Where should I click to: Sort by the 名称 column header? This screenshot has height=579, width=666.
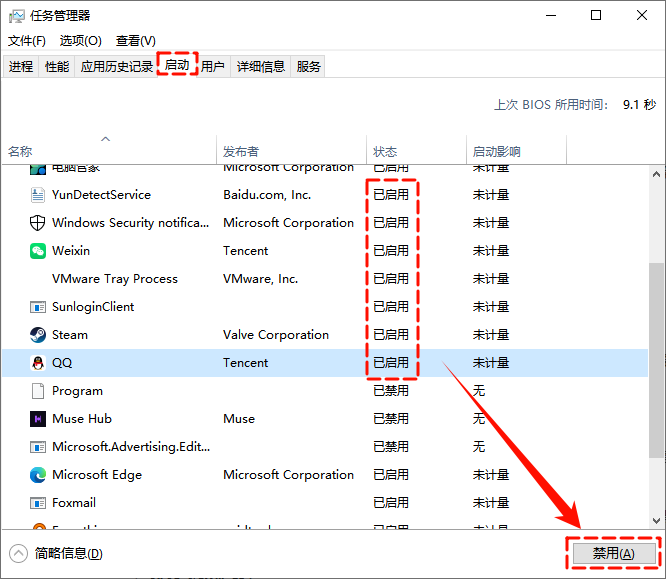pyautogui.click(x=109, y=150)
